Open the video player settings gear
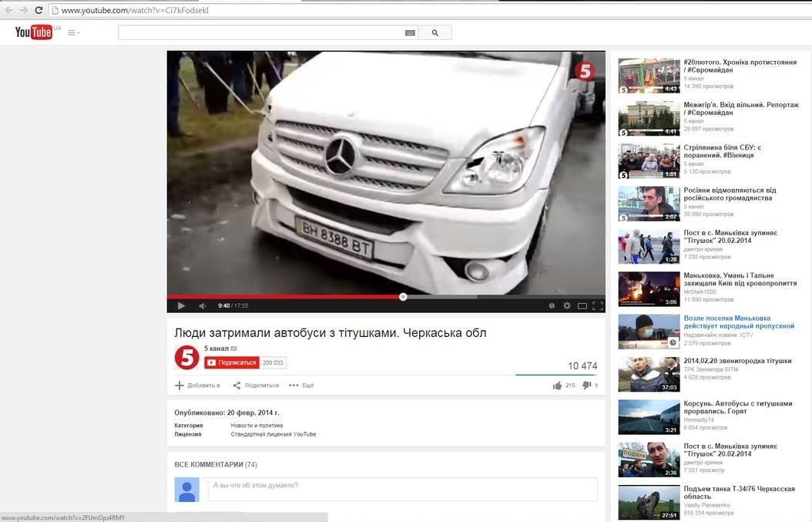Screen dimensions: 812x522 pyautogui.click(x=567, y=305)
